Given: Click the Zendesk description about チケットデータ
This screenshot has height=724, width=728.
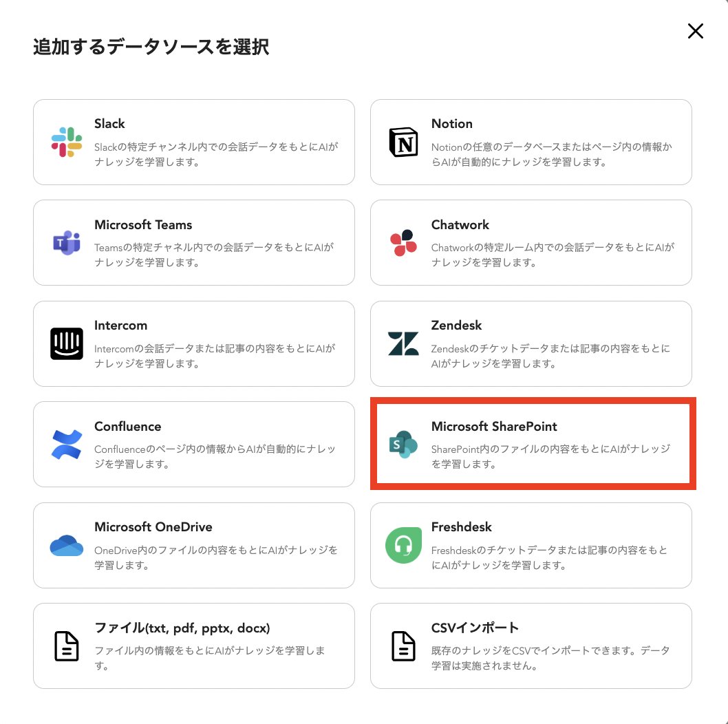Looking at the screenshot, I should point(550,356).
